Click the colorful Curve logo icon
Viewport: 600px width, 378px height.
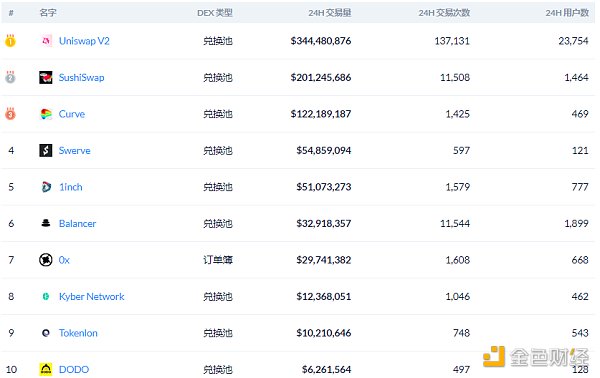click(46, 114)
